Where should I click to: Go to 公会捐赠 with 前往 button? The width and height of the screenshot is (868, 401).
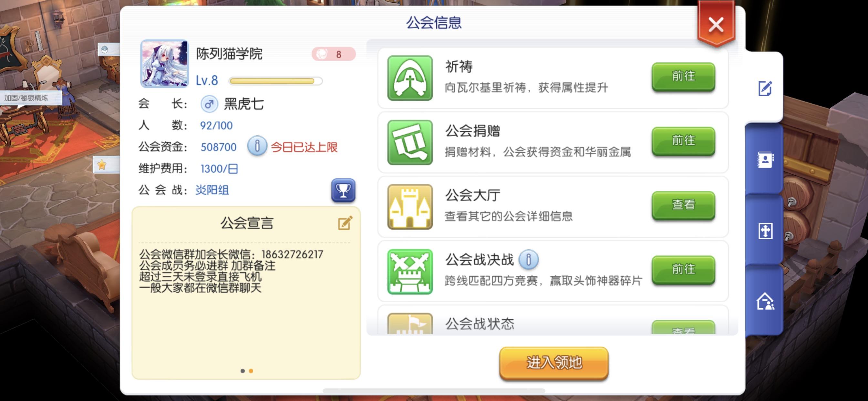(x=683, y=141)
